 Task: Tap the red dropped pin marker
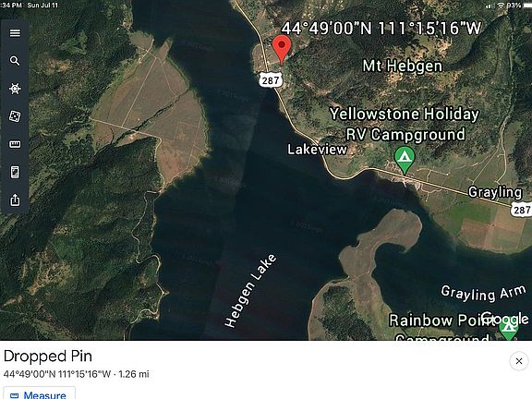pos(282,50)
